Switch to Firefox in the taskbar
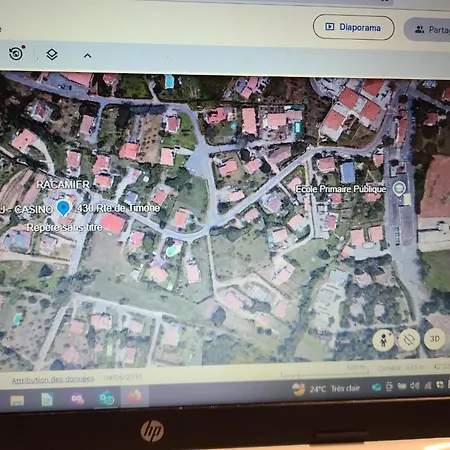The width and height of the screenshot is (450, 450). pyautogui.click(x=135, y=397)
